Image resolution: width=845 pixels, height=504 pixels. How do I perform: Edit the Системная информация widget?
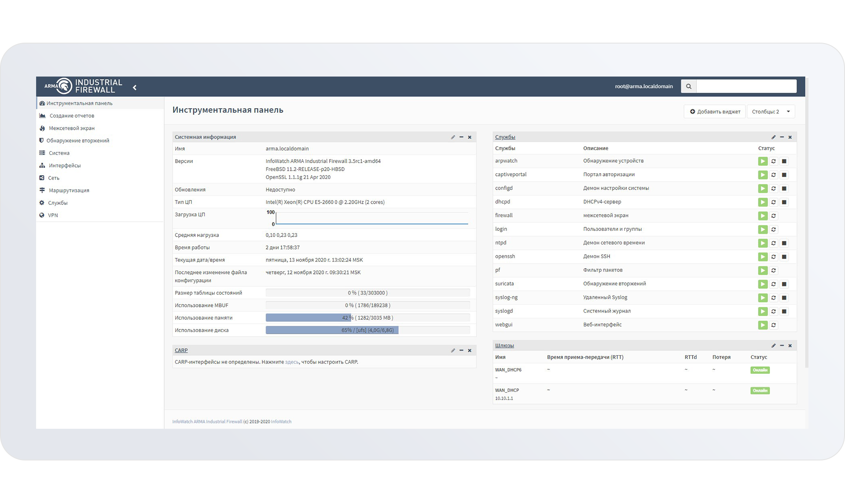[453, 137]
